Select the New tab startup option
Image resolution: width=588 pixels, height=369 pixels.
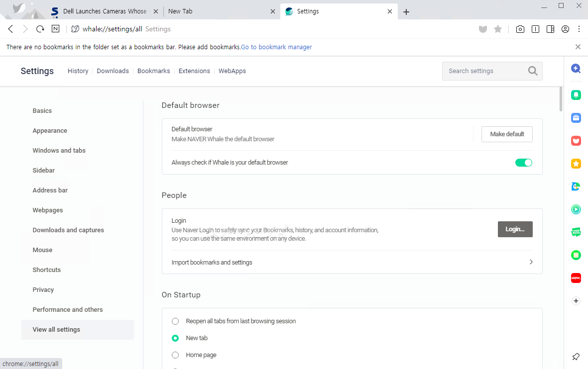click(x=175, y=338)
